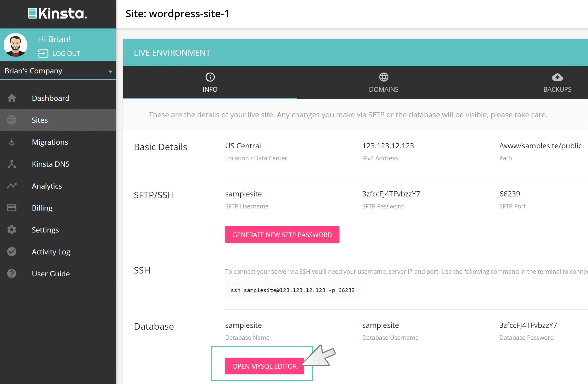
Task: Click the Site: wordpress-site-1 heading
Action: click(177, 14)
